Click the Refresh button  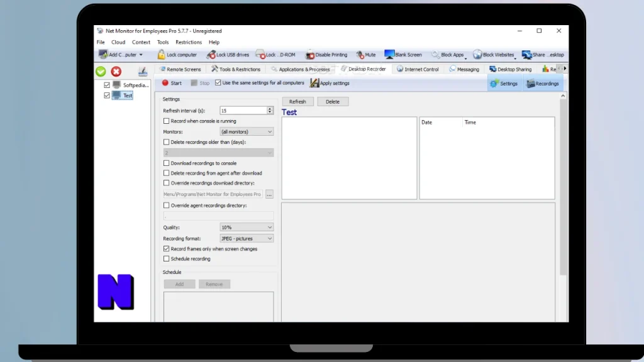click(297, 101)
